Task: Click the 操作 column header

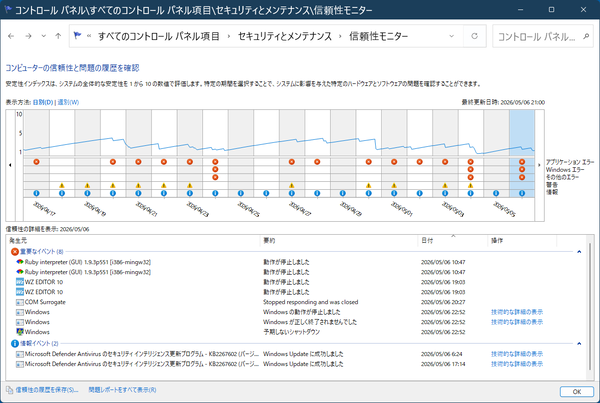Action: point(522,241)
